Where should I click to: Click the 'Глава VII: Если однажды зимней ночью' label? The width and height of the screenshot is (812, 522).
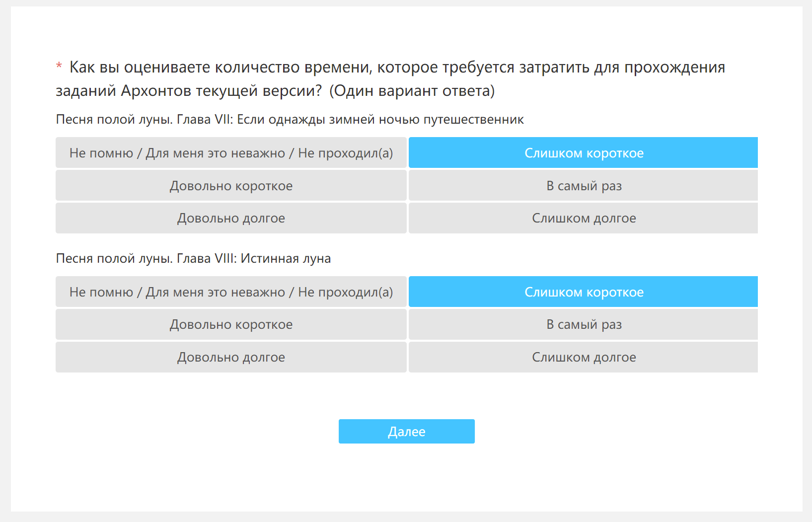point(290,120)
